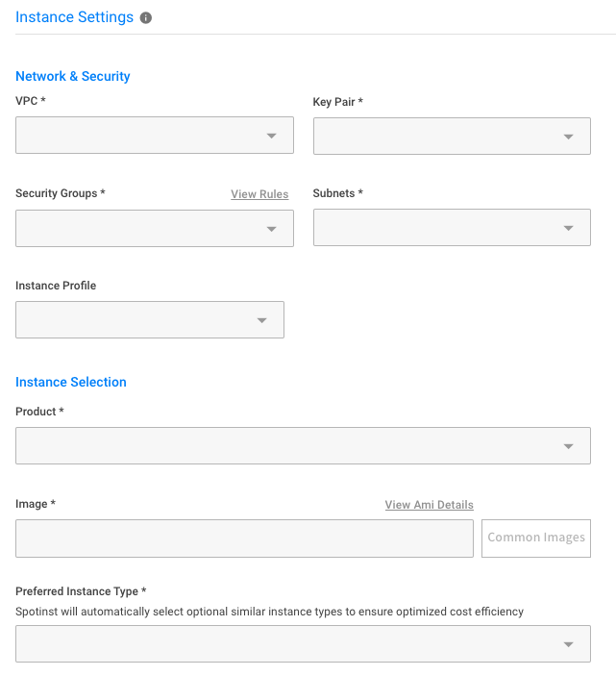Click the VPC dropdown arrow

[x=272, y=137]
